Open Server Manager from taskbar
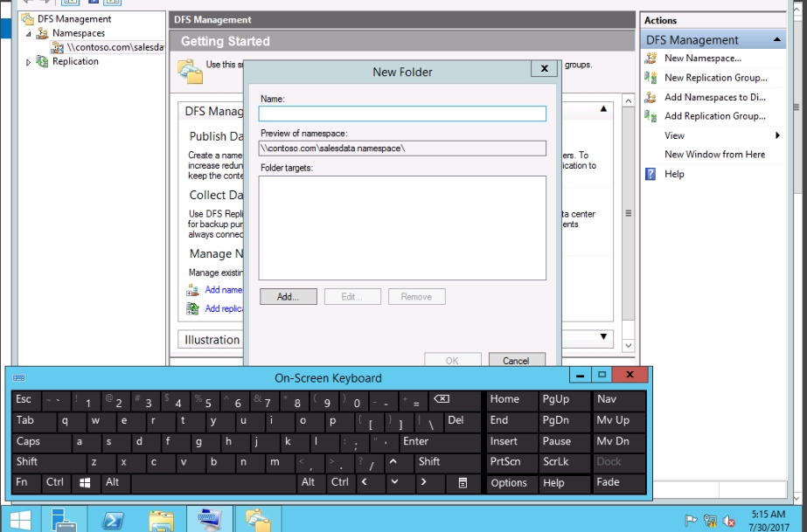Image resolution: width=807 pixels, height=532 pixels. click(x=65, y=519)
